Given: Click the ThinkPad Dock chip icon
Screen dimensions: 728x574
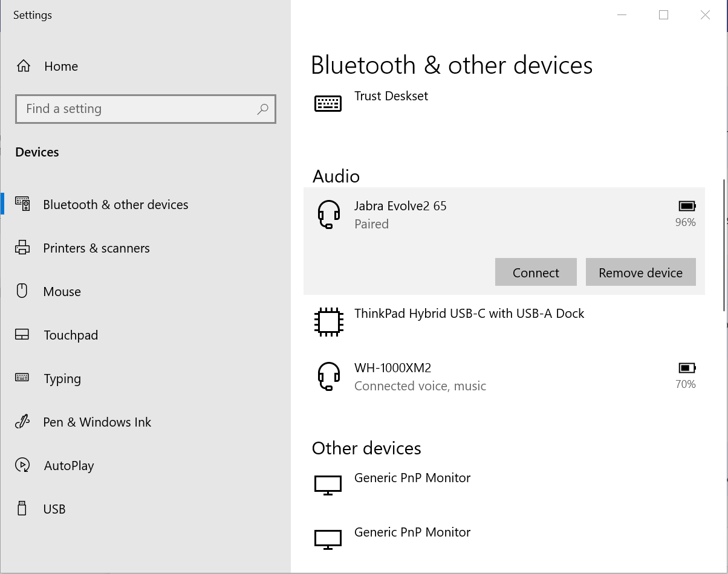Looking at the screenshot, I should [x=329, y=321].
